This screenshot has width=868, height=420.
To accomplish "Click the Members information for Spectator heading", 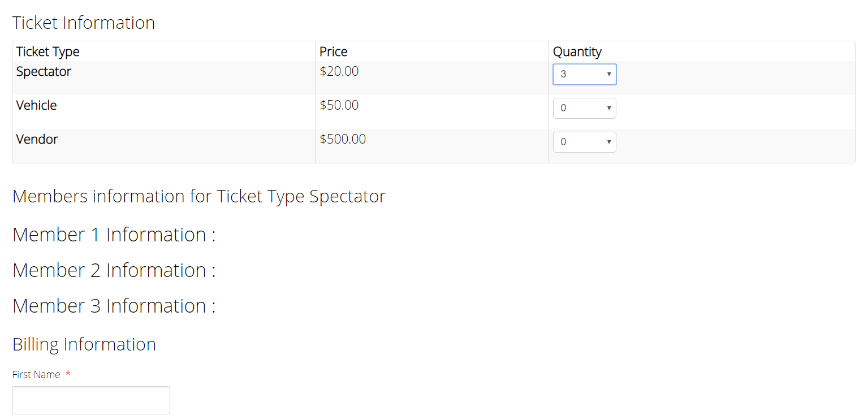I will (199, 197).
